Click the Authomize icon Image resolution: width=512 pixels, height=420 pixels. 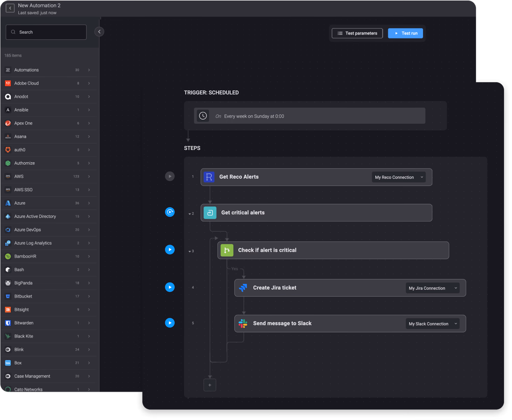click(8, 163)
